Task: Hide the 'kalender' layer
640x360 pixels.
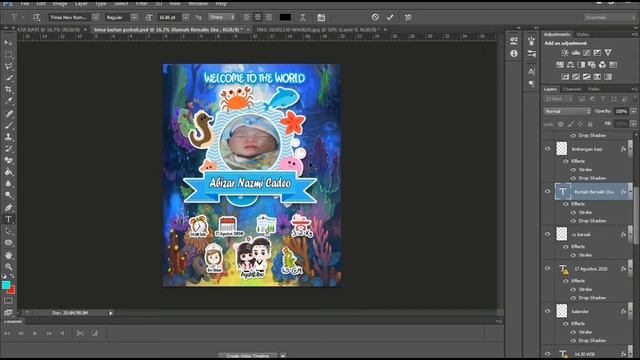Action: pyautogui.click(x=547, y=311)
